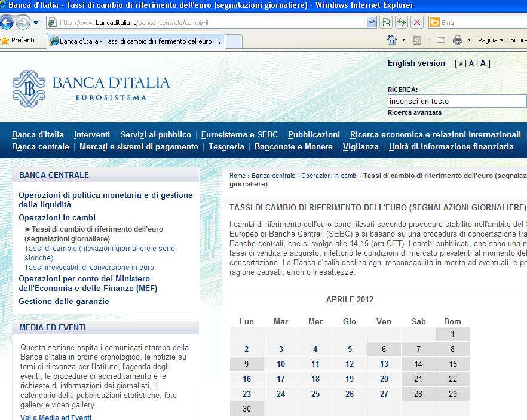Image resolution: width=527 pixels, height=420 pixels.
Task: Open Banca centrale navigation menu item
Action: (41, 147)
